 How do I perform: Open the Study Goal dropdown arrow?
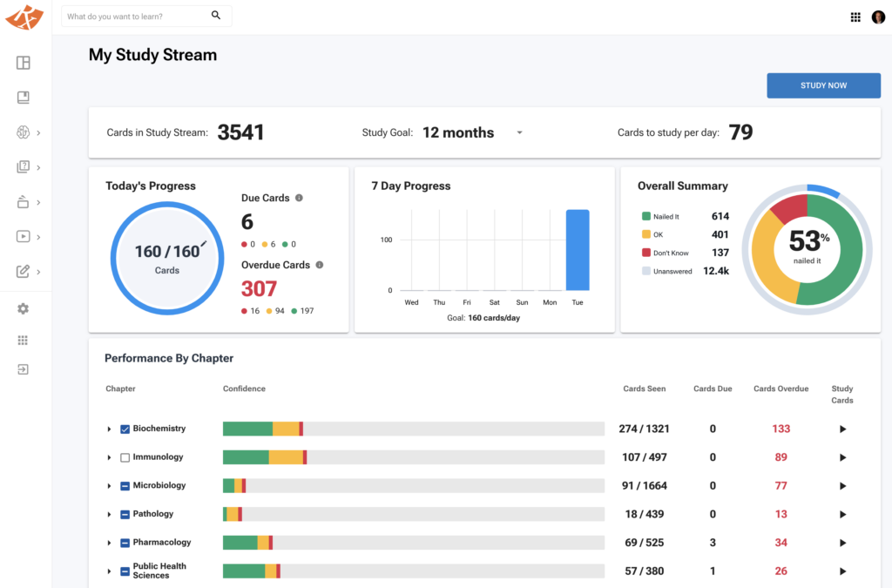click(519, 133)
